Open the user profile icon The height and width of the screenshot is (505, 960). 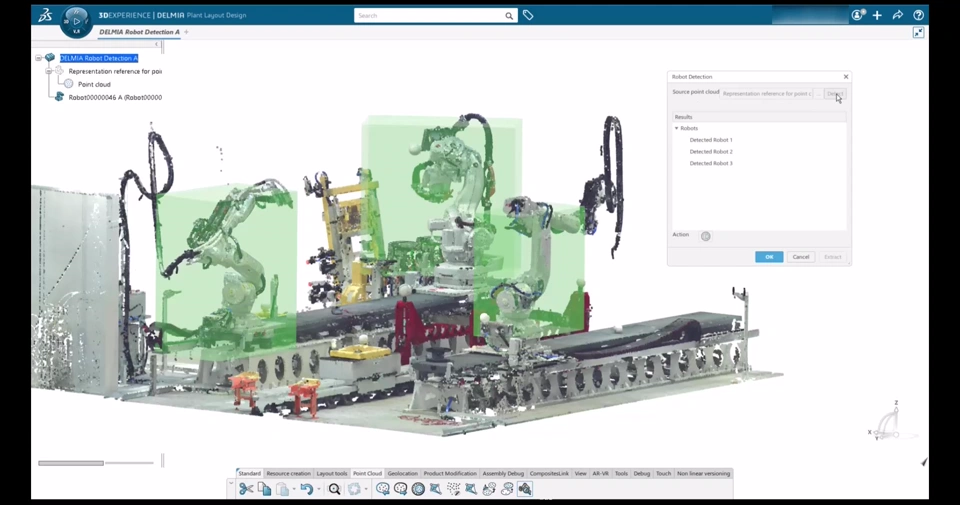coord(858,15)
